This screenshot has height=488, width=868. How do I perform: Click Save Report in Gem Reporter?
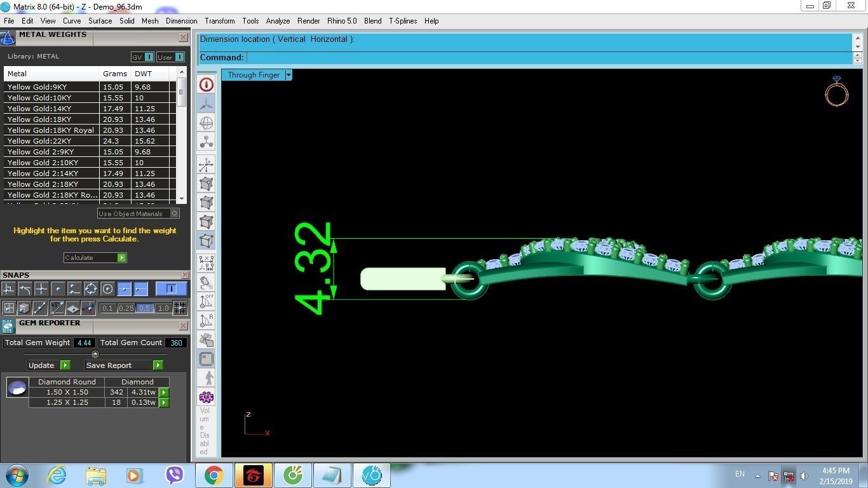pos(124,365)
